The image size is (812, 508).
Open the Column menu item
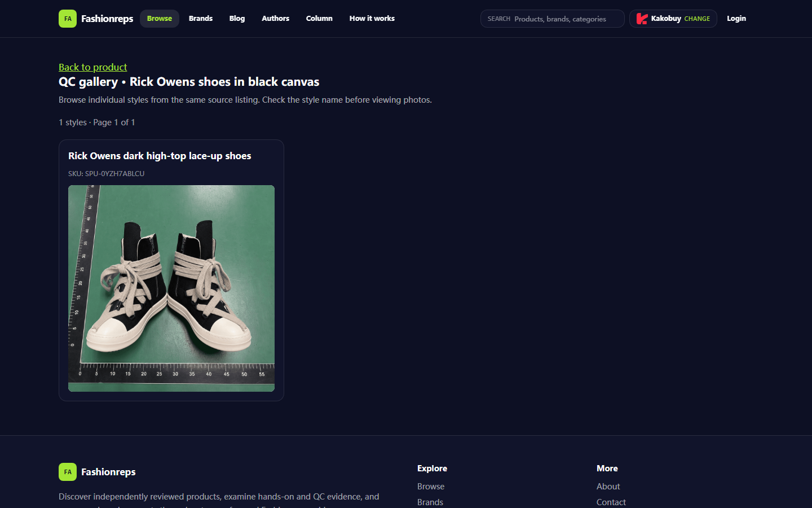coord(319,19)
